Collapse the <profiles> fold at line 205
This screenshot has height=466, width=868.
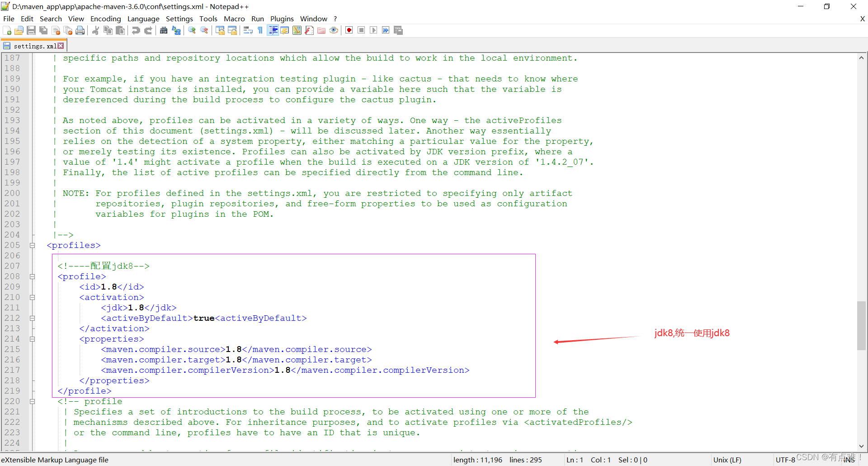(x=33, y=245)
